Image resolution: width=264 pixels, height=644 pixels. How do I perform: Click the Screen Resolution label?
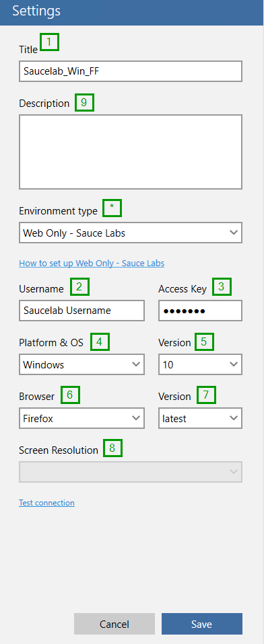tap(59, 450)
